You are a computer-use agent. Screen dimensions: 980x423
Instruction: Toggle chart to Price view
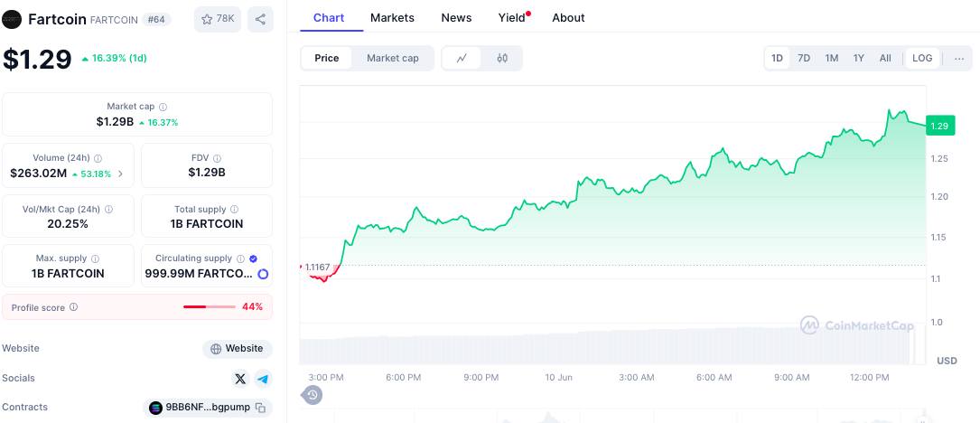(x=327, y=58)
